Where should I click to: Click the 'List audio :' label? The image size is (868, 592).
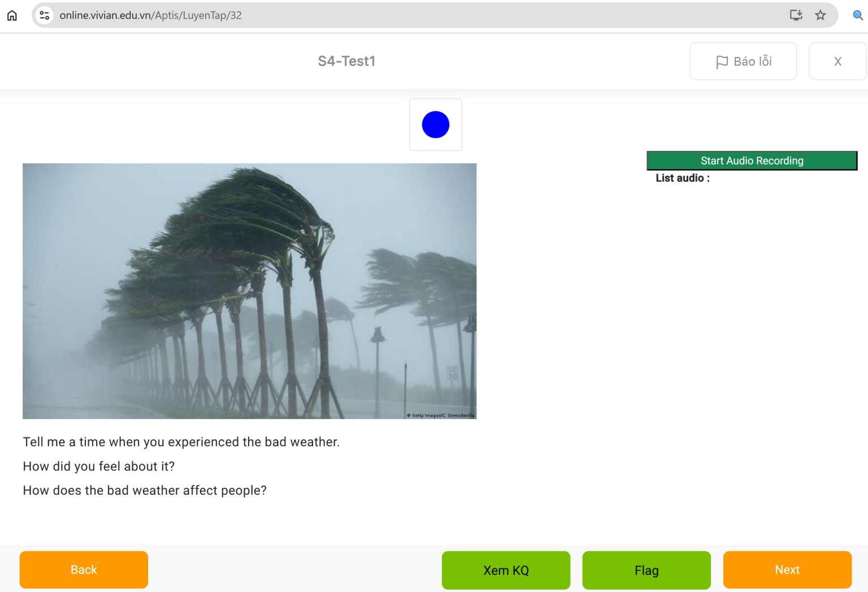pyautogui.click(x=682, y=178)
